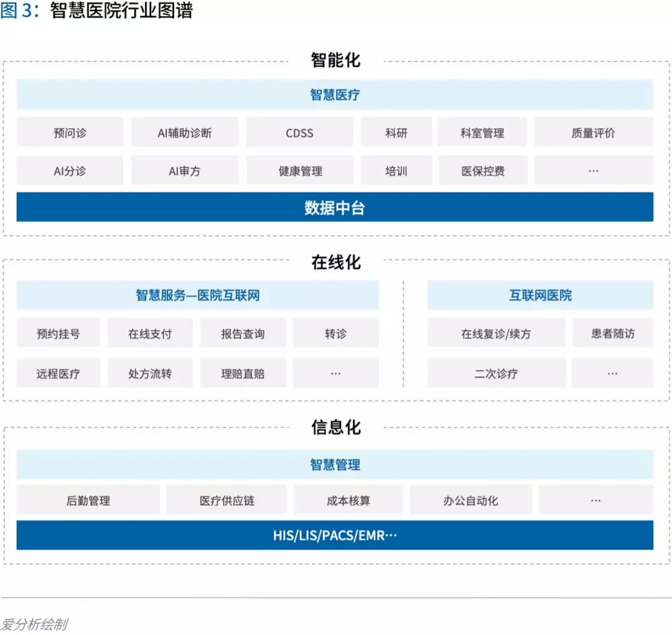Click the HIS/LIS/PACS/EMR bar
The height and width of the screenshot is (635, 672).
click(335, 535)
